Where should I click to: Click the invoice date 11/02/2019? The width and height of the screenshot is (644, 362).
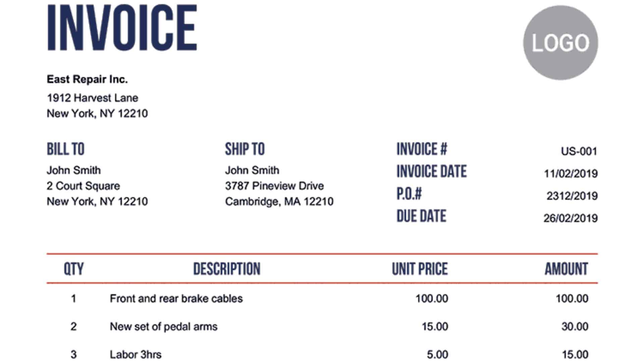pos(571,174)
